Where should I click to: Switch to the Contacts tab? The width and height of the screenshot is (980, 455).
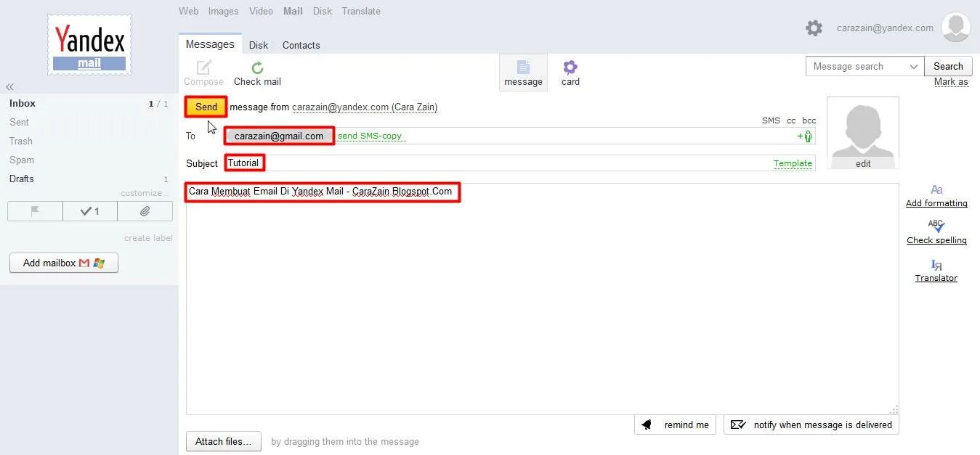point(301,45)
